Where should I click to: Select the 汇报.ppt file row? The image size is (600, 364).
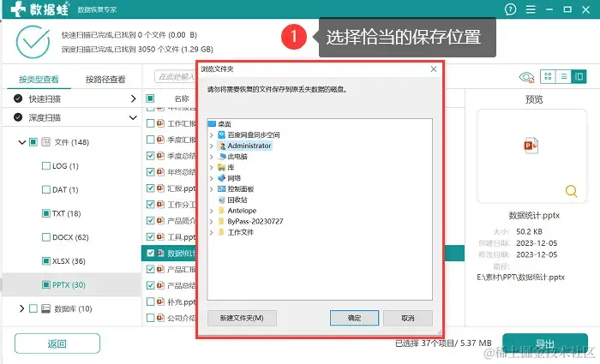point(169,188)
